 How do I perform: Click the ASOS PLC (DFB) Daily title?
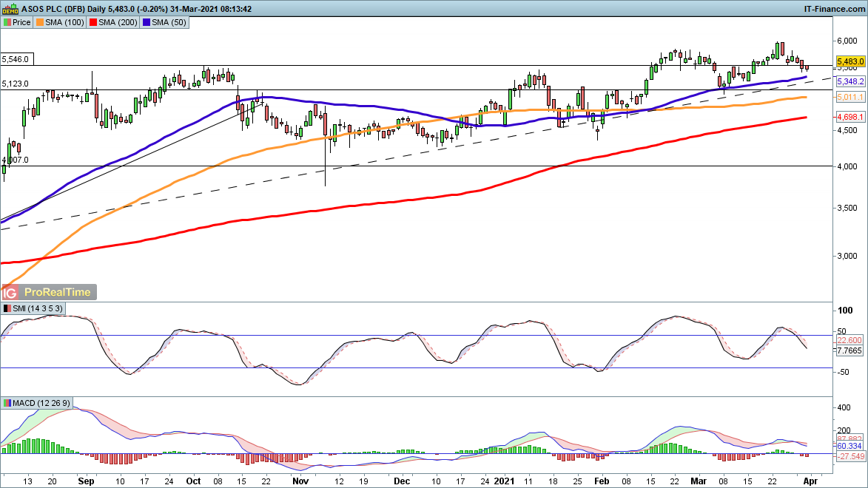coord(65,9)
